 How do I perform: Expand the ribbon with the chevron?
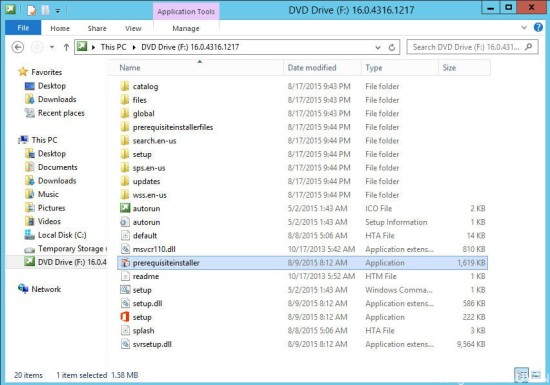[x=524, y=27]
